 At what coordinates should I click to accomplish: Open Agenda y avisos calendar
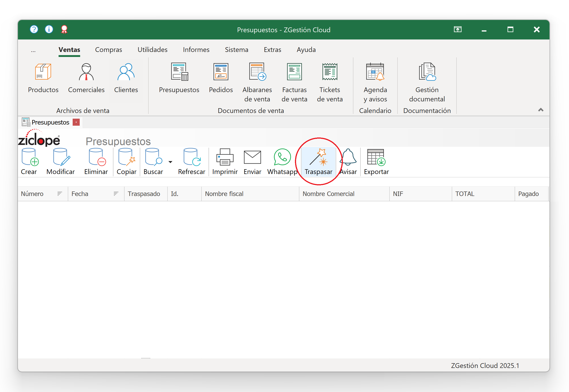point(375,83)
